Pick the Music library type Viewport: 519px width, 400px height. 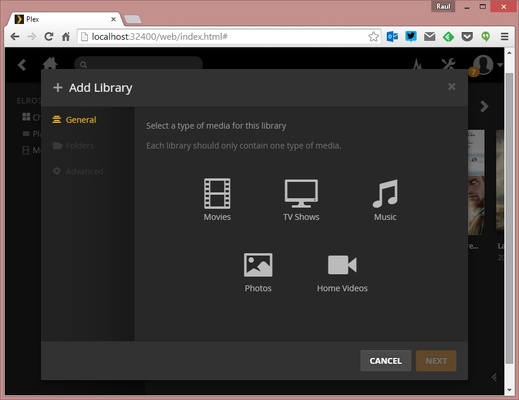[385, 200]
